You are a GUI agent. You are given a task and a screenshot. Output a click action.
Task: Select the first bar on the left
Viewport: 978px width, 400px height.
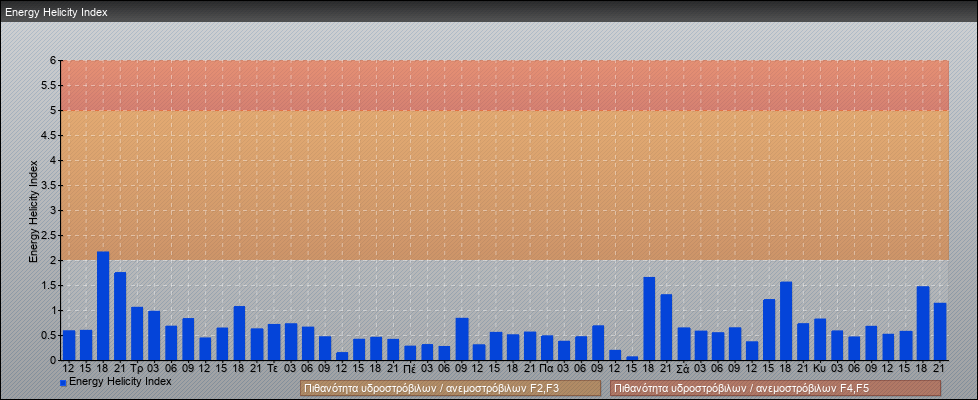click(x=69, y=345)
